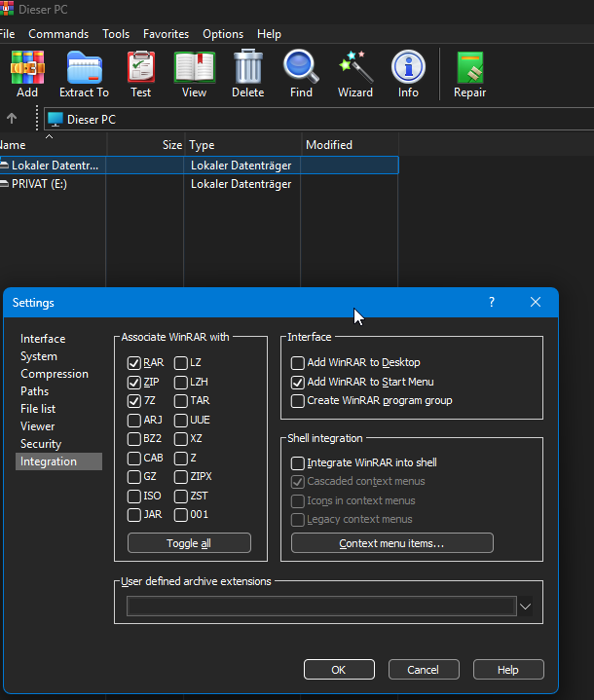Switch to Security settings page

pyautogui.click(x=41, y=444)
